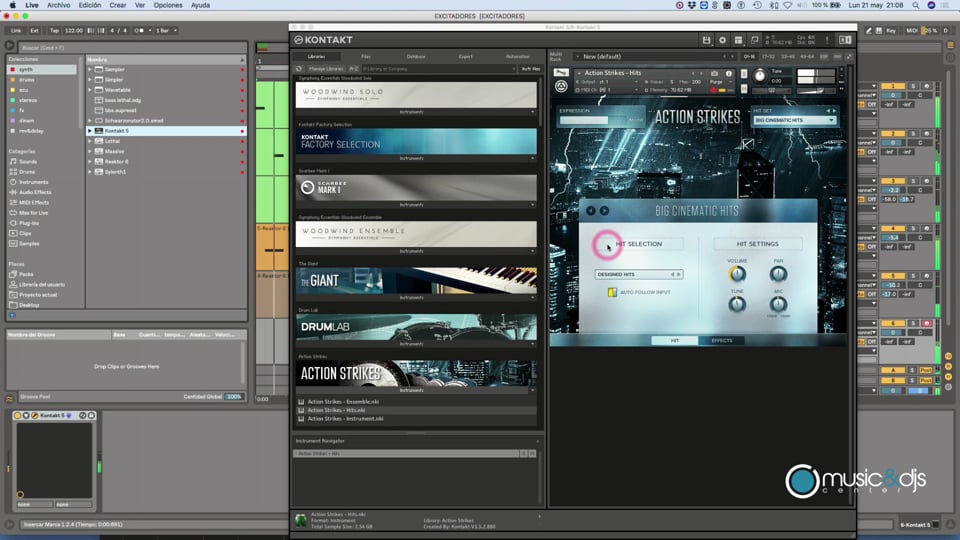Toggle Kontakt 5 device activator

tap(17, 415)
